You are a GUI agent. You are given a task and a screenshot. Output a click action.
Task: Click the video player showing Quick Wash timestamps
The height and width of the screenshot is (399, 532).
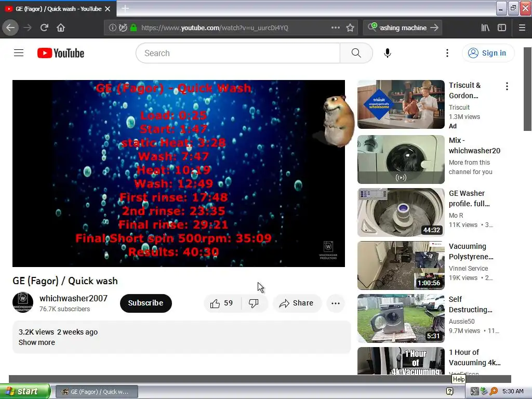point(179,174)
